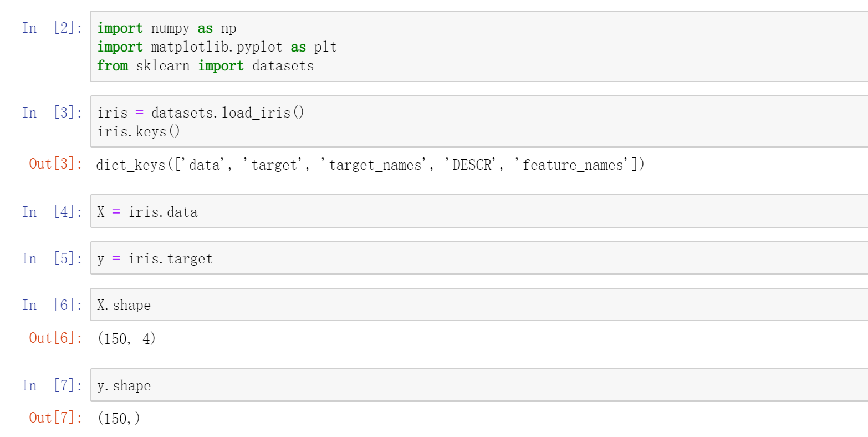The width and height of the screenshot is (868, 437).
Task: Click the '(150,)' output result
Action: pos(119,418)
